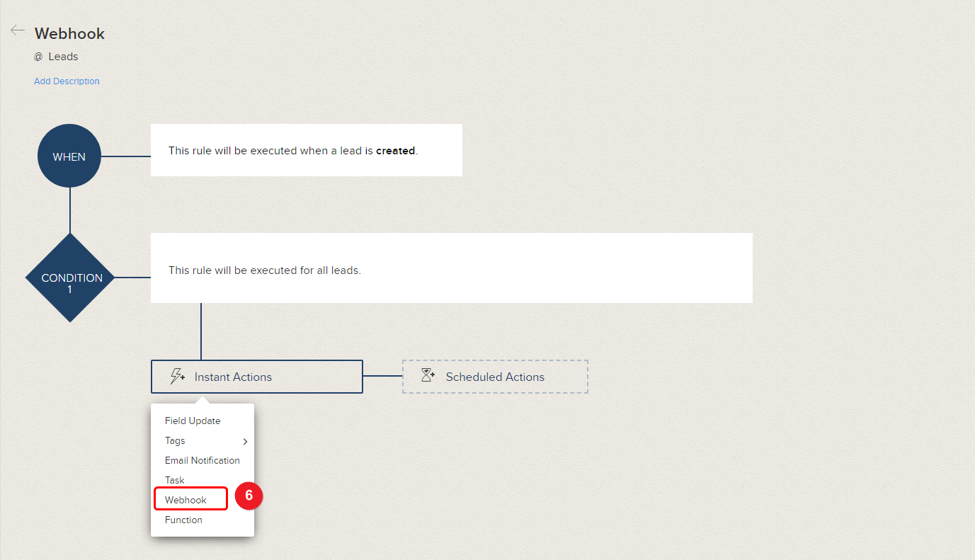Select Email Notification menu entry
This screenshot has width=975, height=560.
click(x=202, y=460)
